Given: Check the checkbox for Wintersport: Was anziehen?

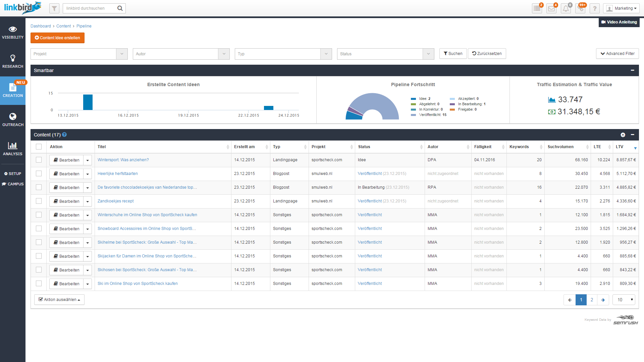Looking at the screenshot, I should coord(39,160).
